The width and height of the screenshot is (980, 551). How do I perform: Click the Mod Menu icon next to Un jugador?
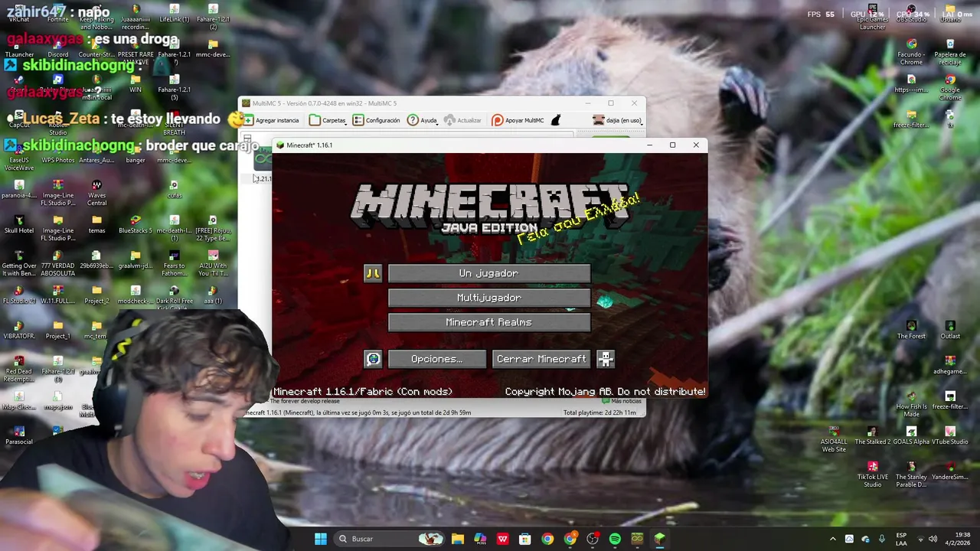pyautogui.click(x=373, y=273)
